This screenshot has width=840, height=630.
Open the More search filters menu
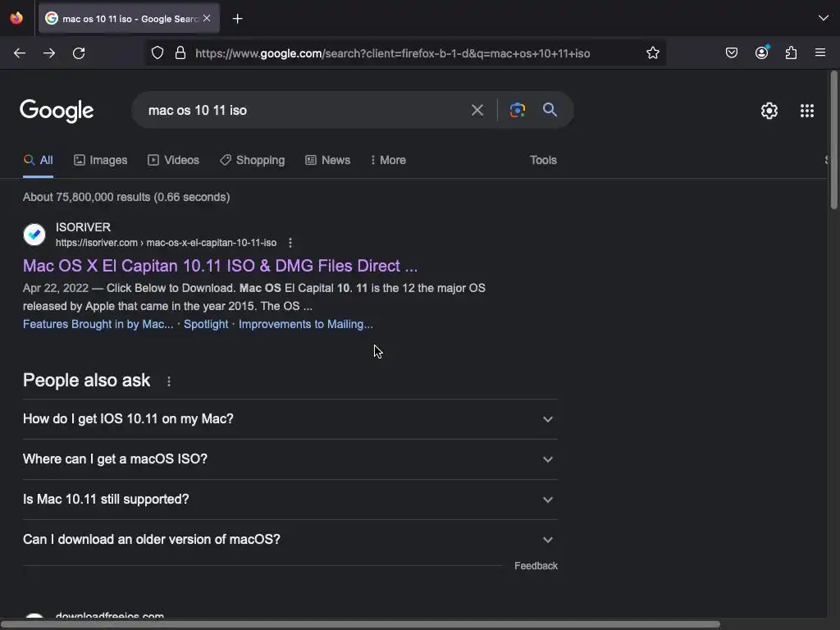tap(388, 160)
